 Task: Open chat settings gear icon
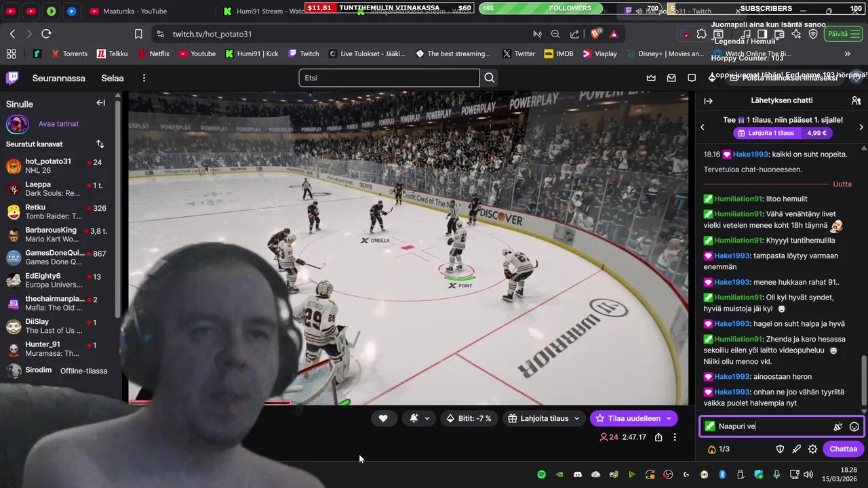pyautogui.click(x=812, y=449)
